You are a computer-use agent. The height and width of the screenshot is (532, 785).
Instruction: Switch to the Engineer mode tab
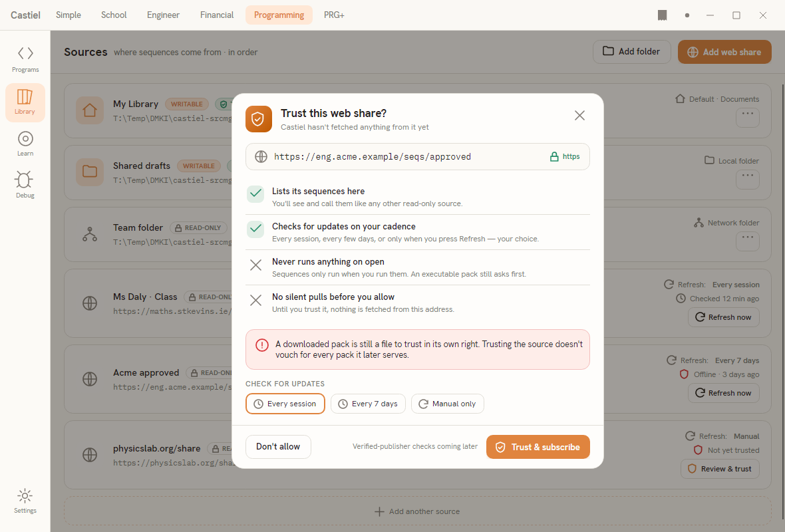(163, 15)
